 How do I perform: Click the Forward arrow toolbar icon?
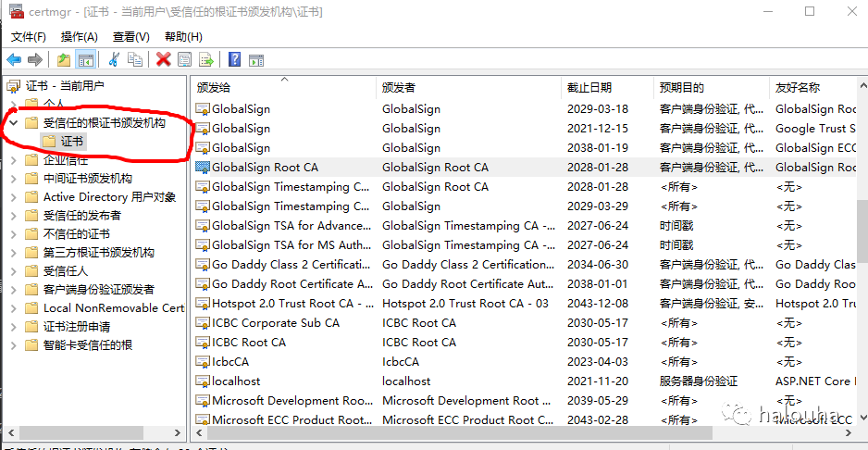coord(35,59)
